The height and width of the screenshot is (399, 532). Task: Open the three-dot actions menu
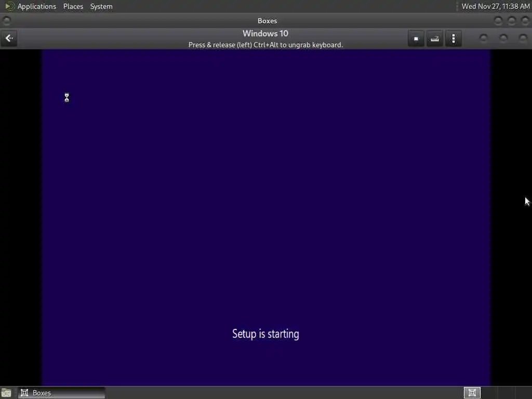coord(453,38)
